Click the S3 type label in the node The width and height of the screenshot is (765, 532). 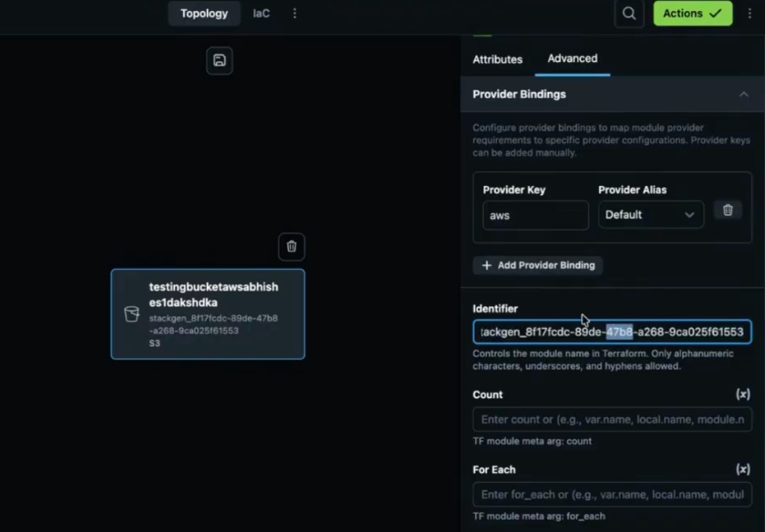(x=154, y=343)
